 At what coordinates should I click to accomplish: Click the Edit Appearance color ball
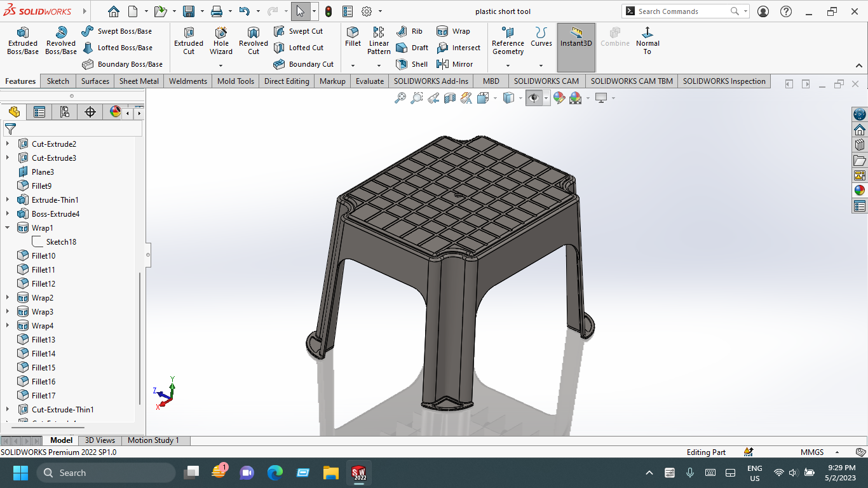(x=559, y=98)
